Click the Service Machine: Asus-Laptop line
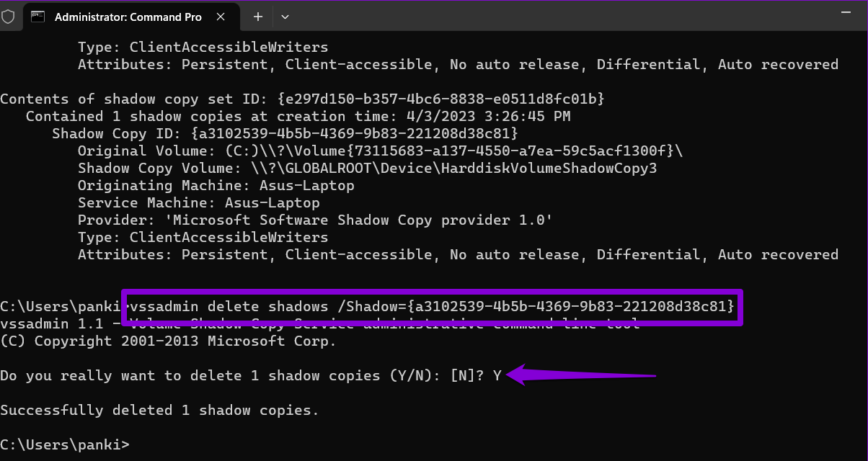Screen dimensions: 868x461 pyautogui.click(x=199, y=202)
